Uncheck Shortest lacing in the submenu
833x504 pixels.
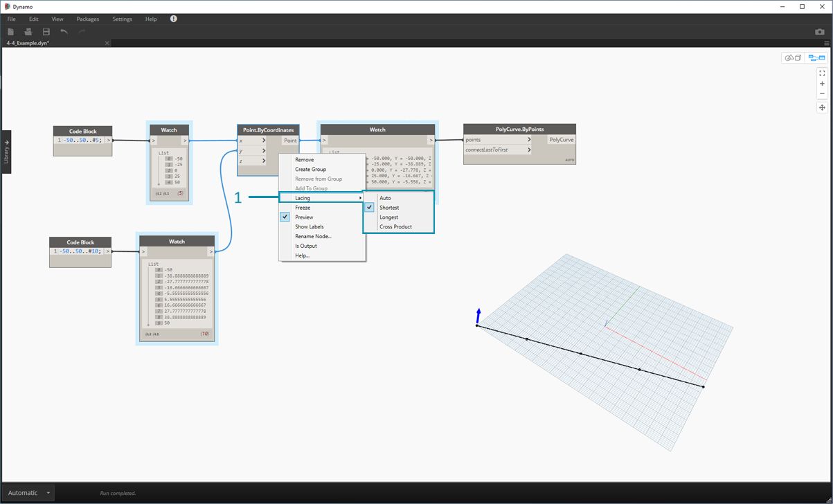coord(369,207)
